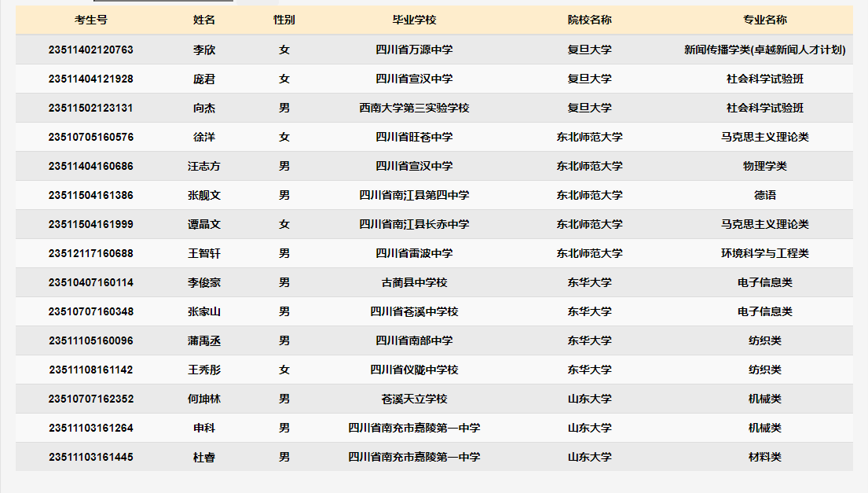This screenshot has width=868, height=493.
Task: Click the 考生号 column header
Action: 91,20
